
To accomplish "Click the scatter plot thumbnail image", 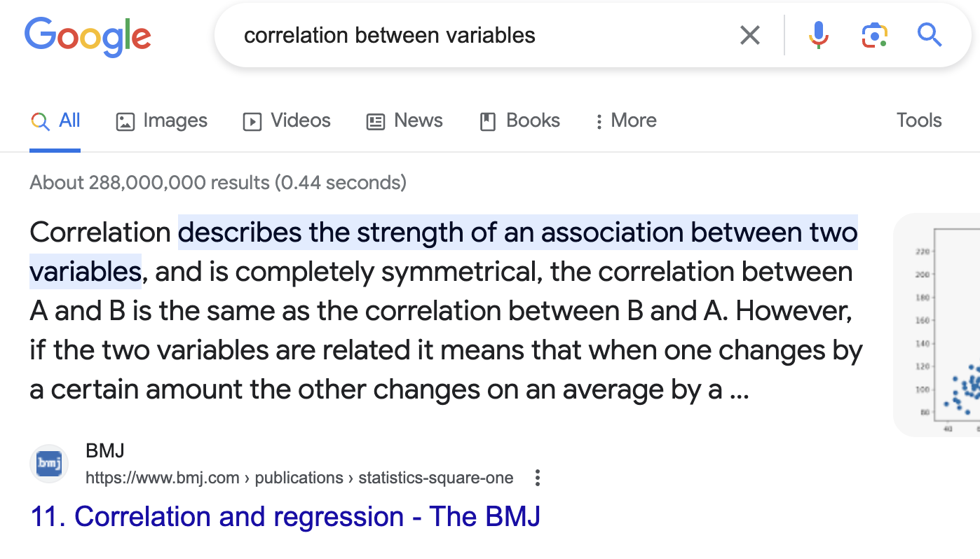I will tap(937, 325).
